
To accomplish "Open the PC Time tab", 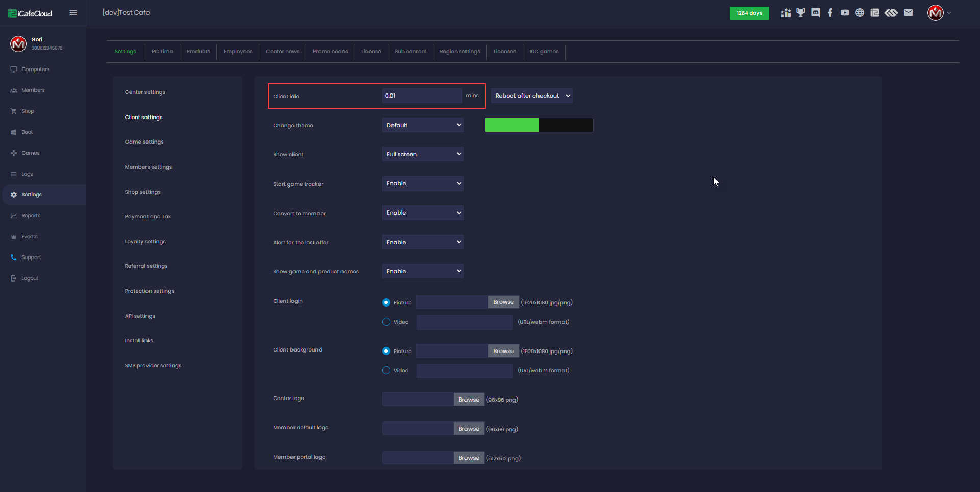I will coord(162,52).
